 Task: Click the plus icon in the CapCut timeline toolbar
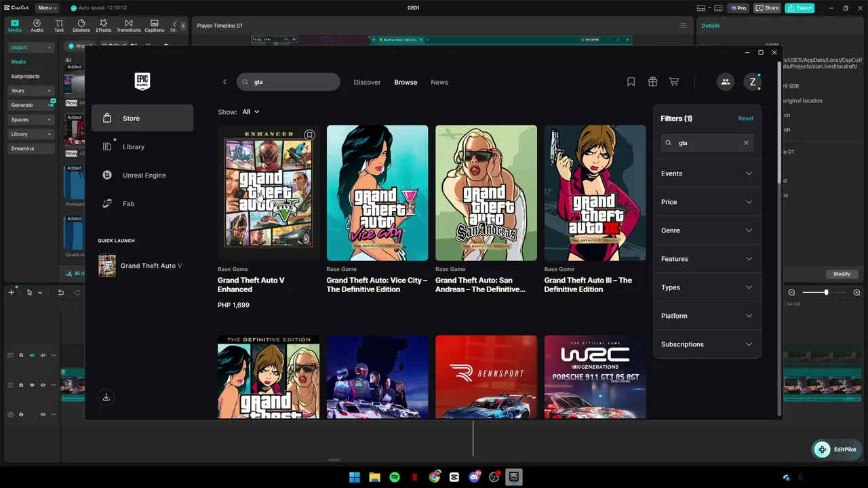11,292
